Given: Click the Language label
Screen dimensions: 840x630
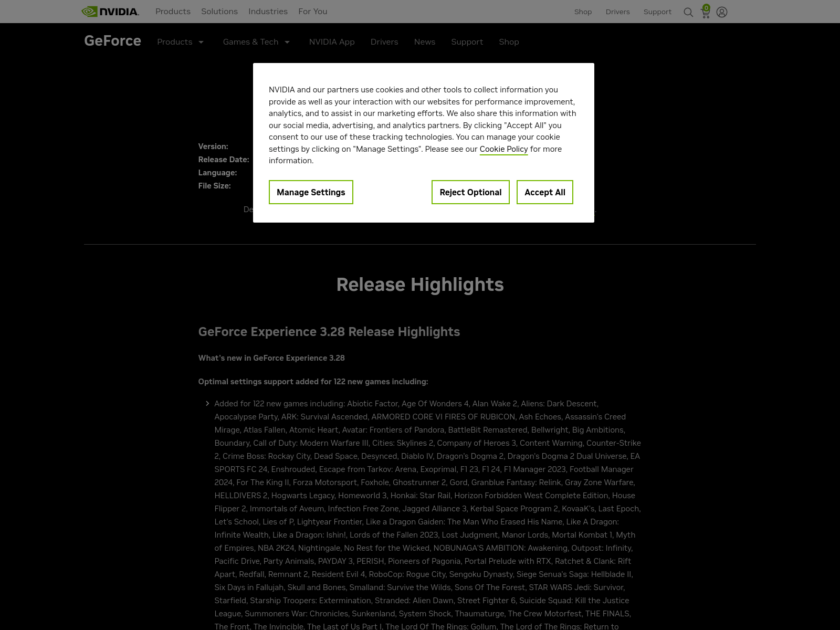Looking at the screenshot, I should (217, 173).
